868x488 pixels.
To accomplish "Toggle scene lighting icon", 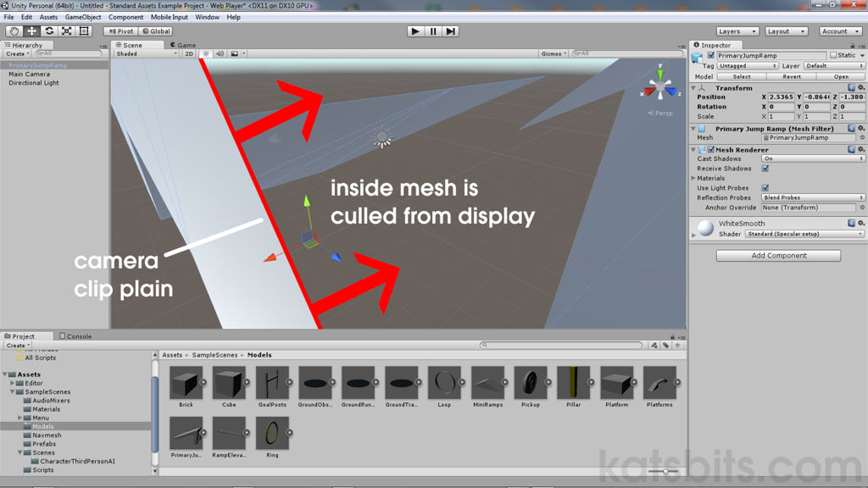I will click(206, 53).
